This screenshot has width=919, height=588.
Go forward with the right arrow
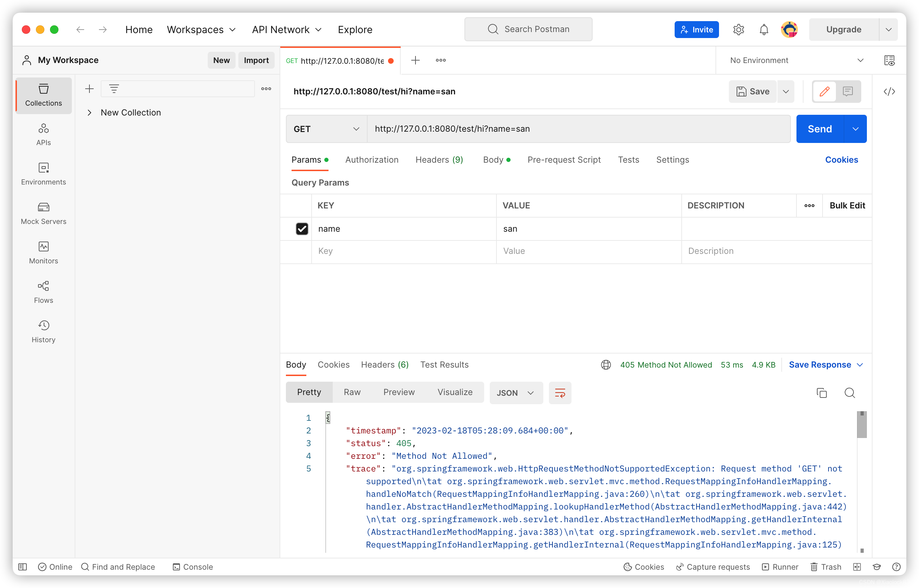click(x=103, y=30)
